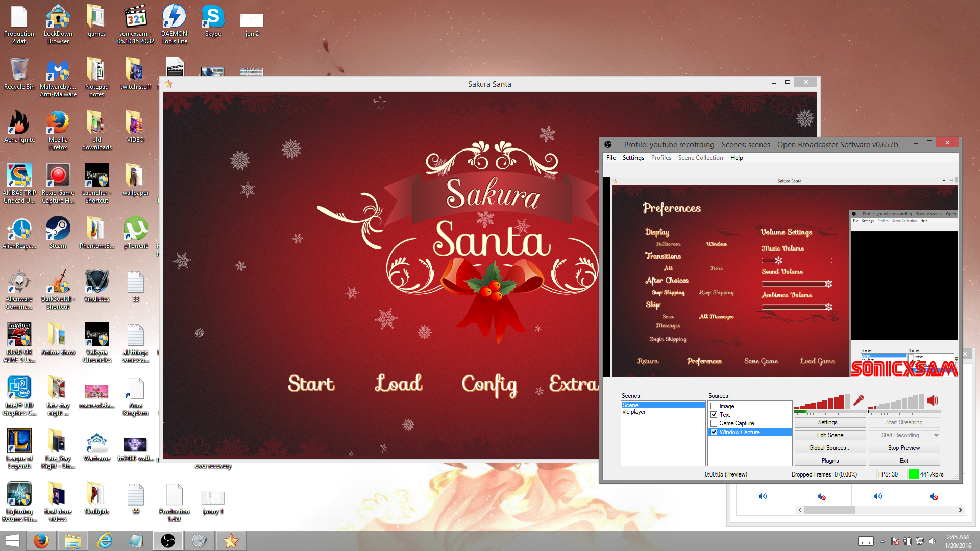
Task: Open the AKIBAS TRIP Undead desktop icon
Action: (x=19, y=184)
